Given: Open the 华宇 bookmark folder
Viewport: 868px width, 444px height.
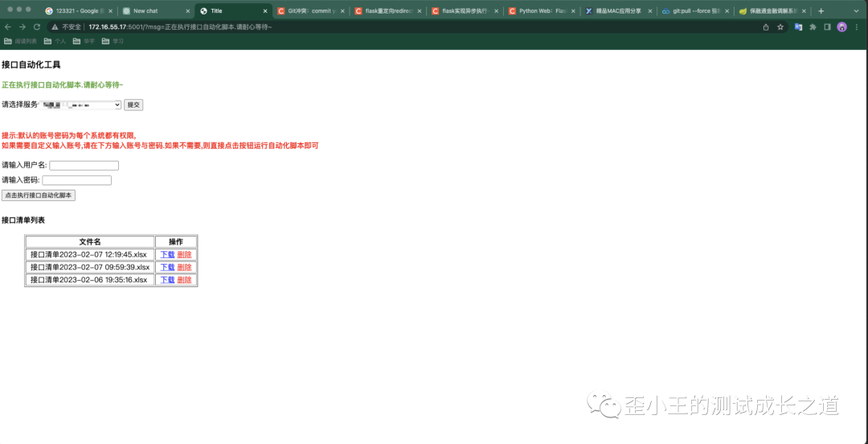Looking at the screenshot, I should pyautogui.click(x=84, y=41).
